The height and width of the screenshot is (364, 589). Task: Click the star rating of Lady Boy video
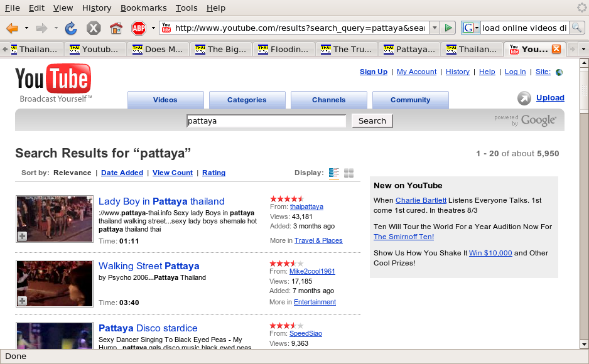click(x=287, y=198)
